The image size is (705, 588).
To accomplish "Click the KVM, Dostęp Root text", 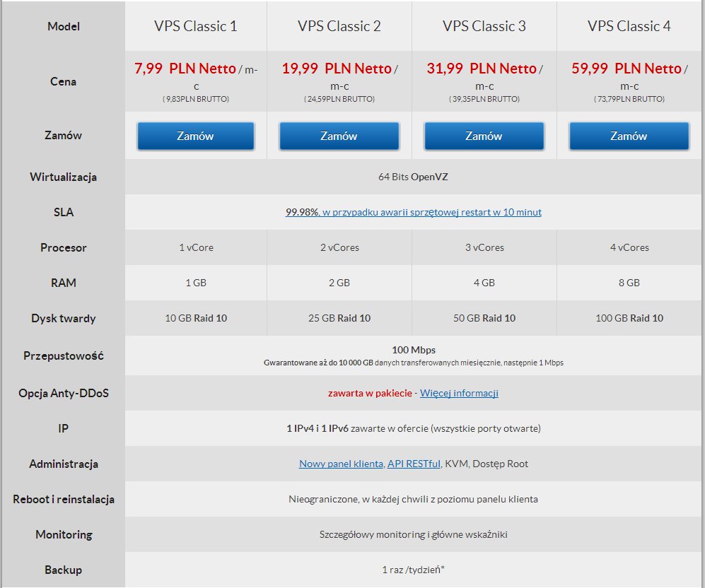I will (486, 464).
